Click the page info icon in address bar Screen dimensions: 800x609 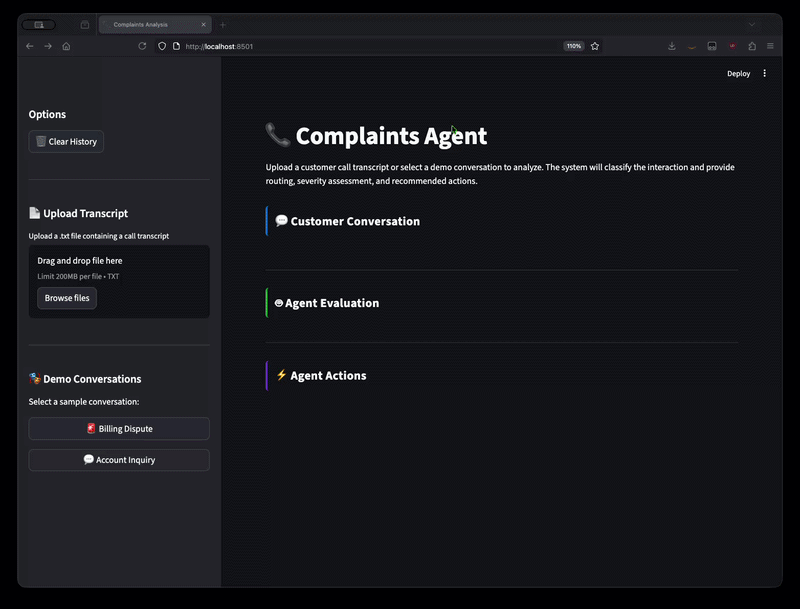177,46
